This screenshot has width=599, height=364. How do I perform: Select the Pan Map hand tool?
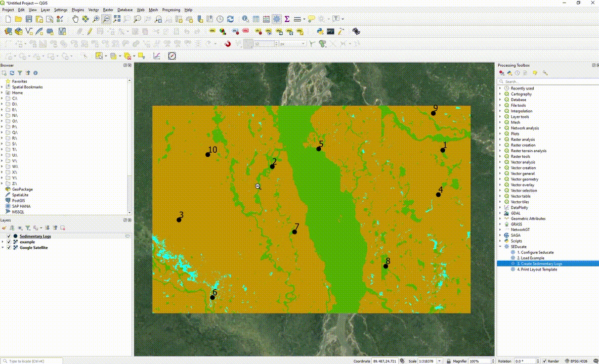(x=75, y=19)
